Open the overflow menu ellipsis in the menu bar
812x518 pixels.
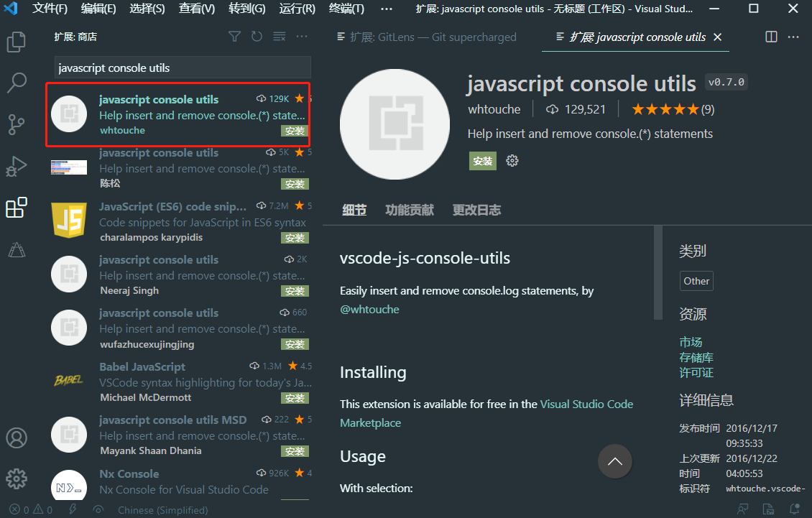[387, 9]
